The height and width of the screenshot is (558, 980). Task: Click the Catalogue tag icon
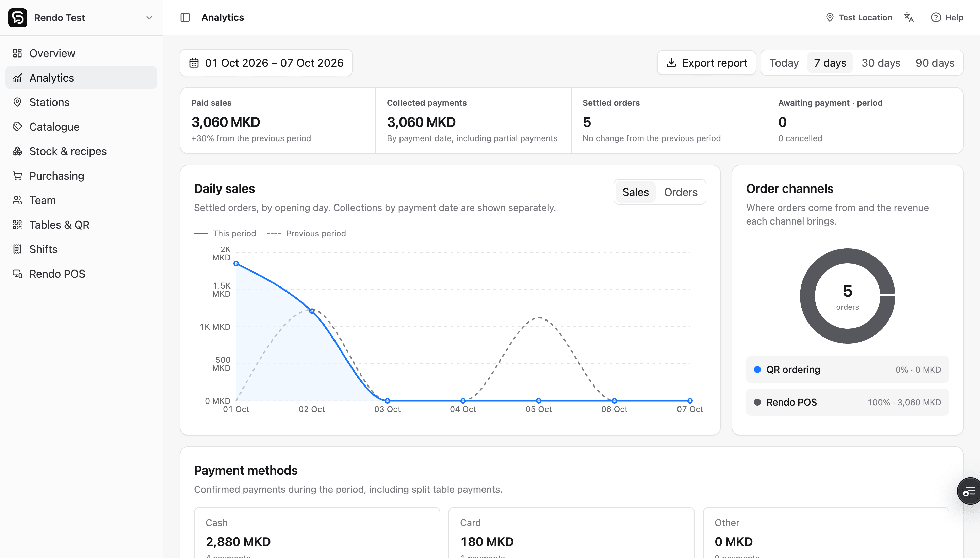coord(17,127)
